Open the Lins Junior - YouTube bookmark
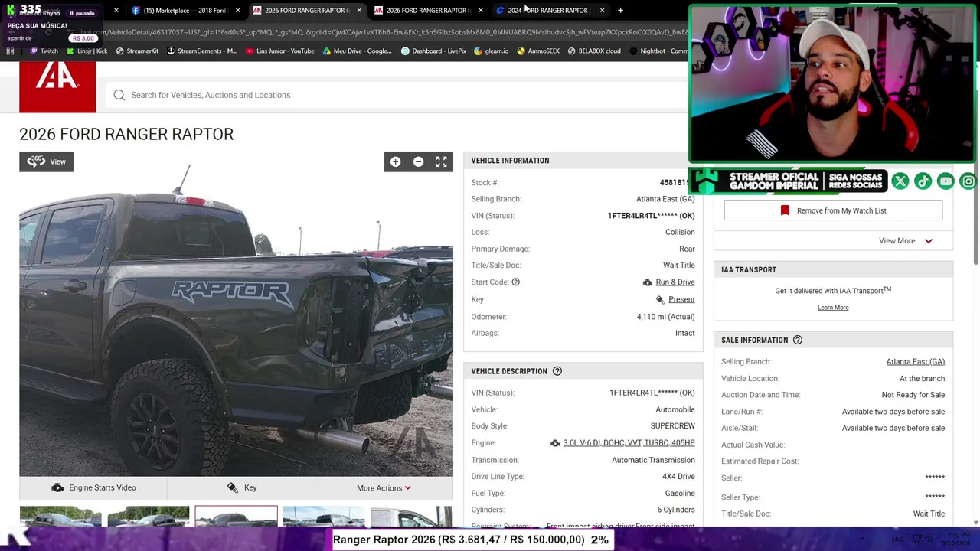 (279, 51)
